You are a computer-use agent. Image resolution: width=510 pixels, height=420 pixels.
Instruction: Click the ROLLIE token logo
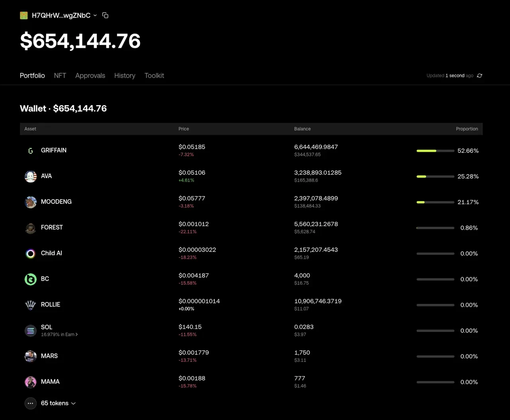pyautogui.click(x=31, y=305)
